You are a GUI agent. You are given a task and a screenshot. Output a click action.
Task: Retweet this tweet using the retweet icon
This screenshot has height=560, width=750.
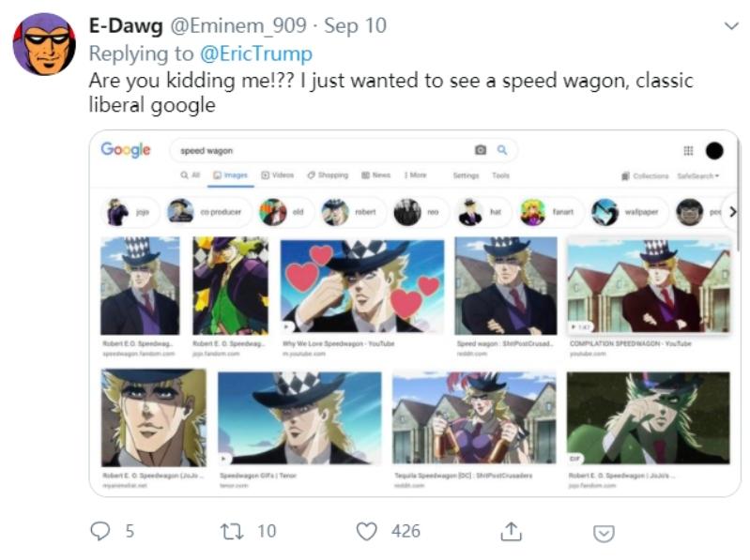click(229, 532)
